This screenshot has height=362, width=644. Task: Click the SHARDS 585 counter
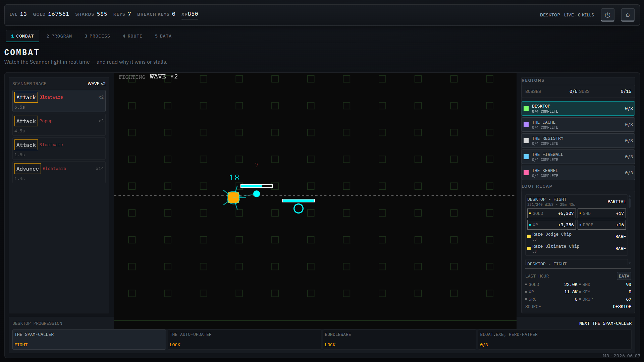tap(91, 14)
